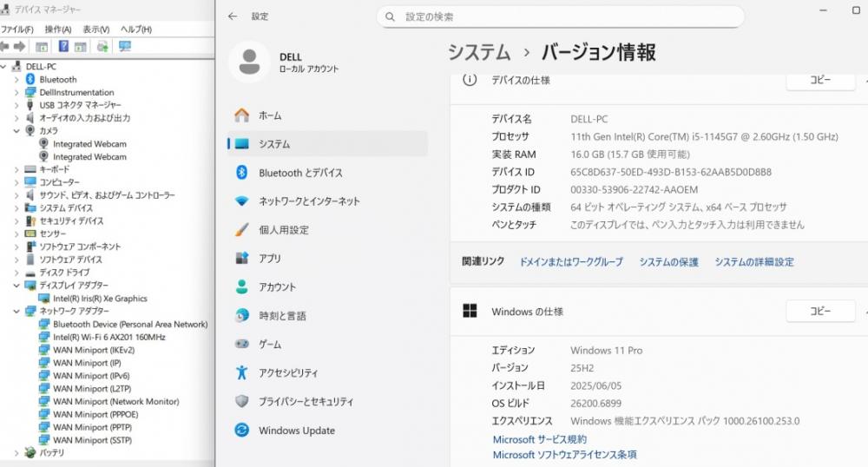Select WAN Miniport (IKEv2) entry

tap(94, 350)
